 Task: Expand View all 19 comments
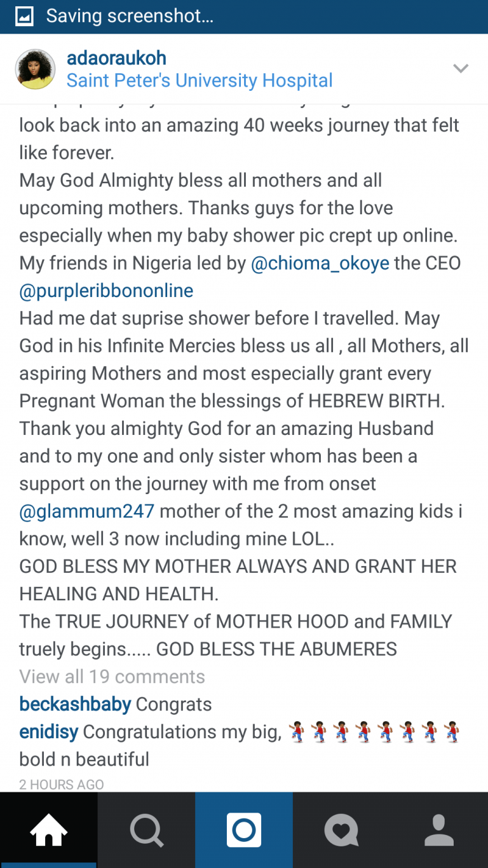point(112,677)
